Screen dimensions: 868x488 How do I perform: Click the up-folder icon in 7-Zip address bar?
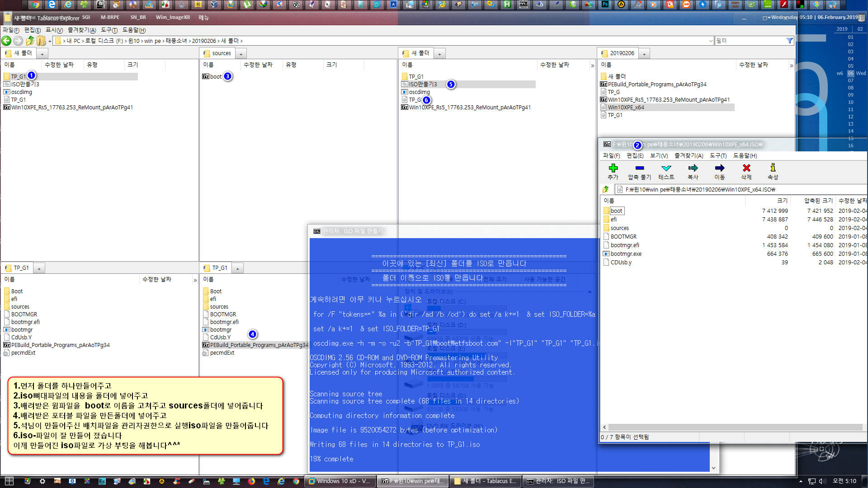(606, 189)
